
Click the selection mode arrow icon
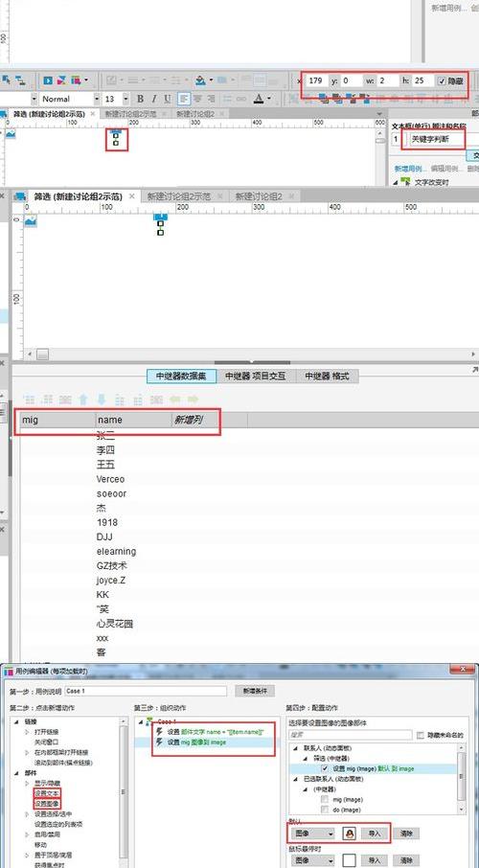(x=7, y=80)
